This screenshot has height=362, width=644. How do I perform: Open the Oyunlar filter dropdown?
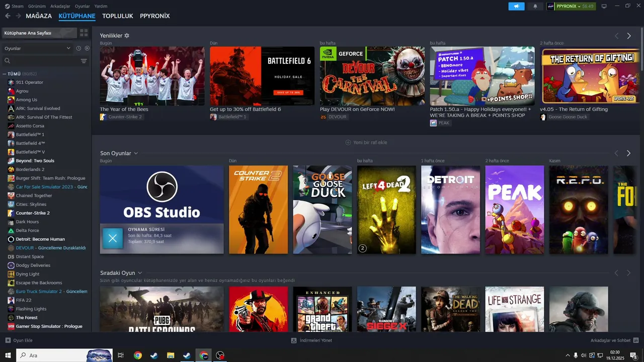(x=38, y=48)
